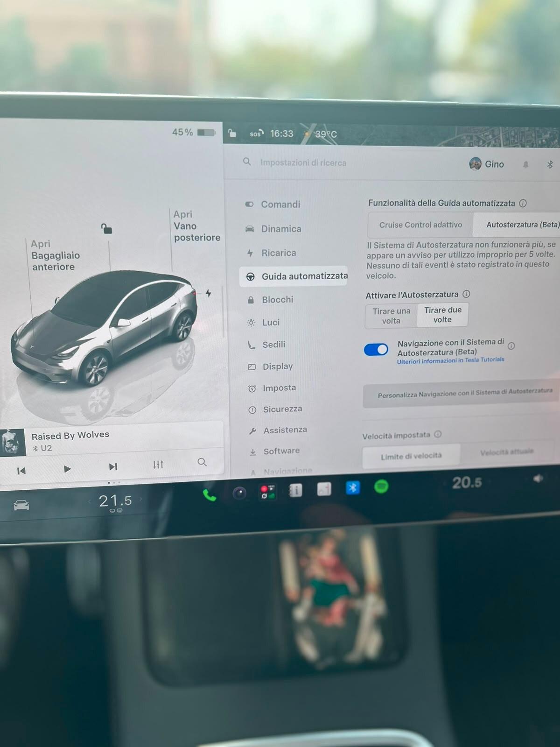Show info for Navigazione con Autosterzatura
560x747 pixels.
pos(511,346)
